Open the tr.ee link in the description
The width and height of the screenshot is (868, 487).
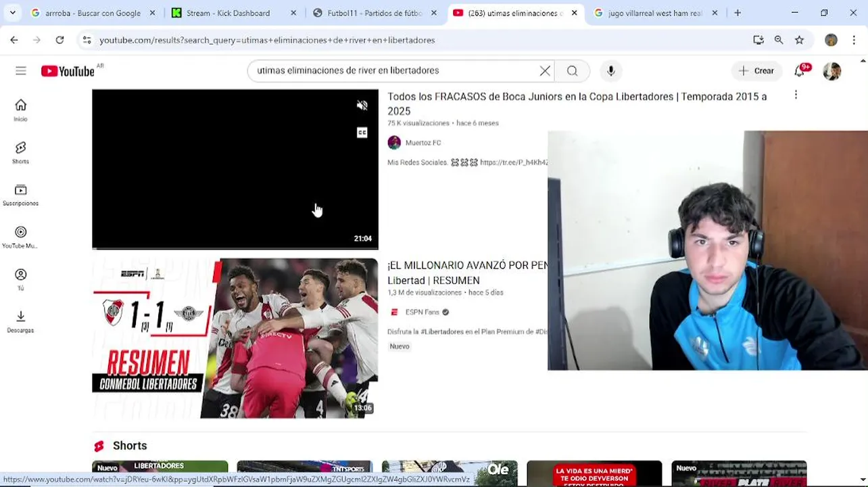tap(514, 162)
